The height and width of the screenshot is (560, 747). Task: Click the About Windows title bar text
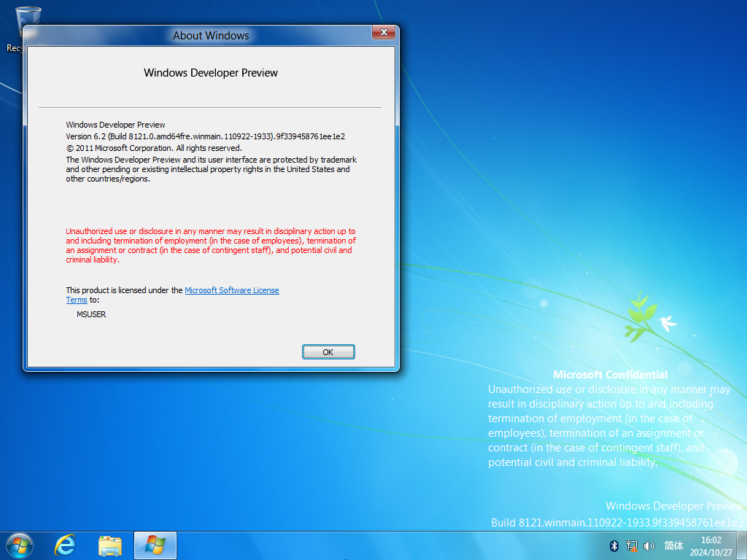[211, 36]
